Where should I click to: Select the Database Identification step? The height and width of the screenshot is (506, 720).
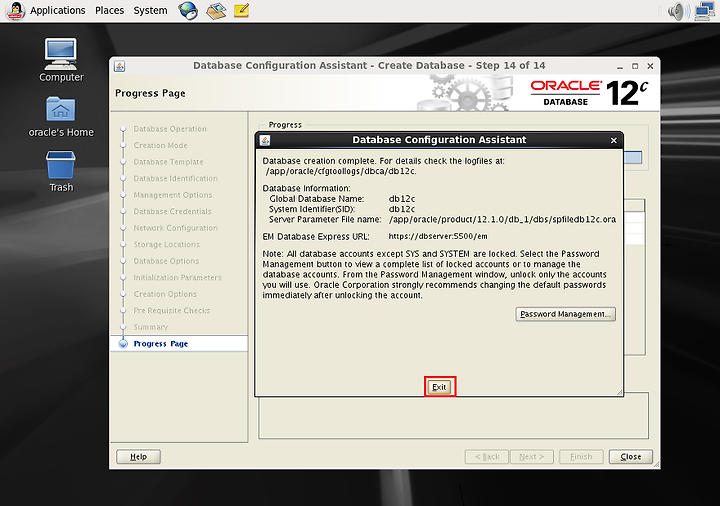coord(175,179)
